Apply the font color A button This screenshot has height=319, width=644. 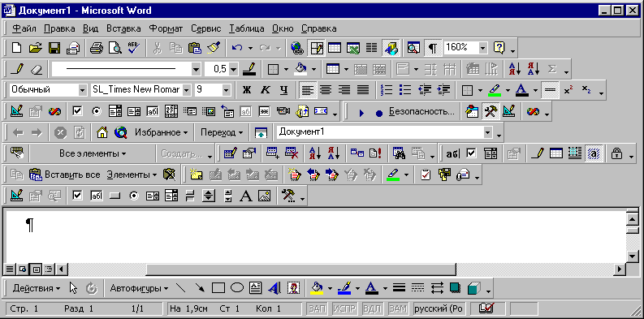pos(521,90)
